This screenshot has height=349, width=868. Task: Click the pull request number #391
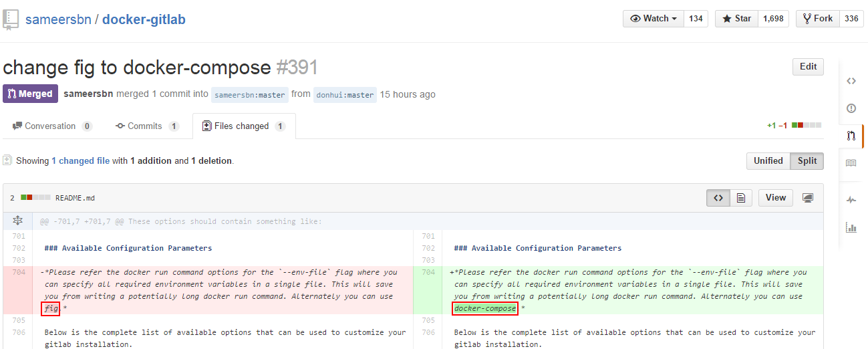297,67
